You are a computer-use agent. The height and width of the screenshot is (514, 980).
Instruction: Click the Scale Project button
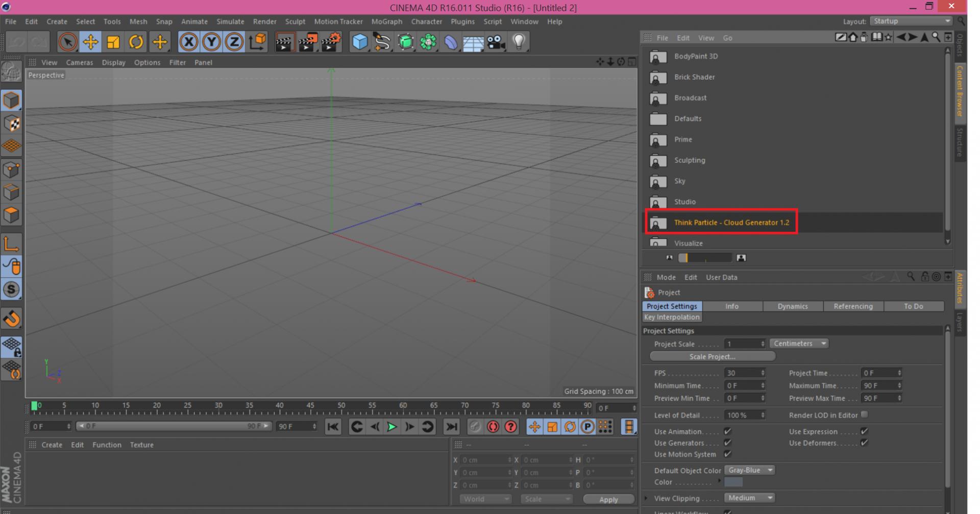pos(712,356)
